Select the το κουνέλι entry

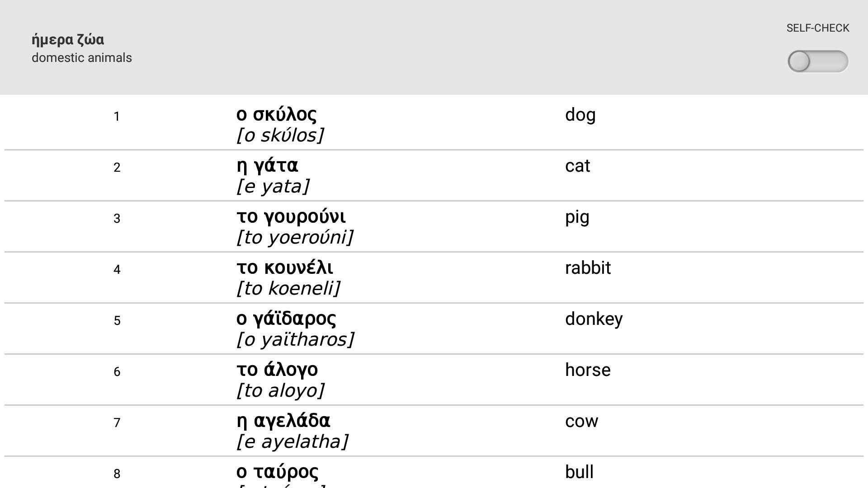[x=284, y=267]
